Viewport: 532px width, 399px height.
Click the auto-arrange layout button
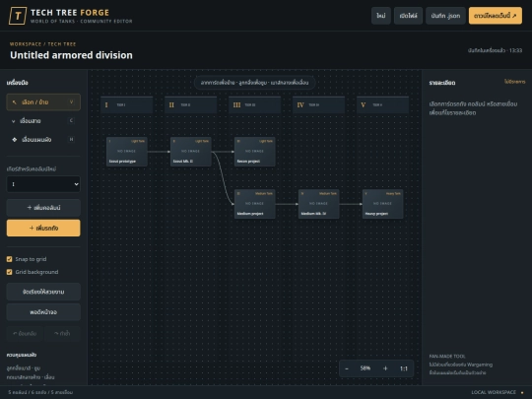point(43,292)
